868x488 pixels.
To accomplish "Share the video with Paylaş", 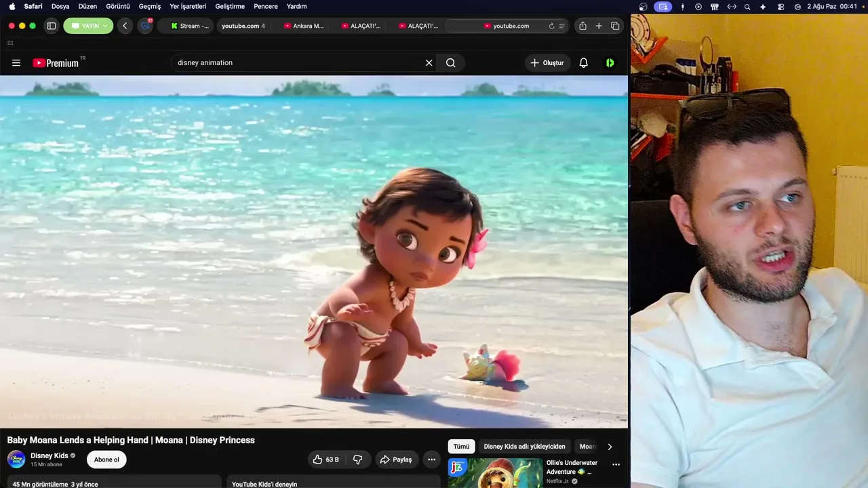I will click(x=396, y=460).
